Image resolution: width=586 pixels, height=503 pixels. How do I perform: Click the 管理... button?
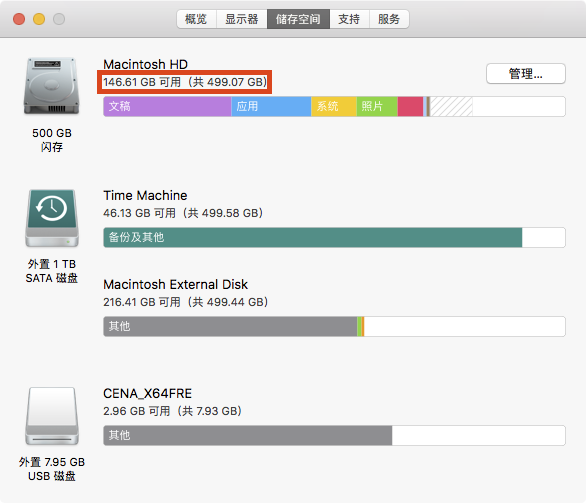pyautogui.click(x=525, y=74)
